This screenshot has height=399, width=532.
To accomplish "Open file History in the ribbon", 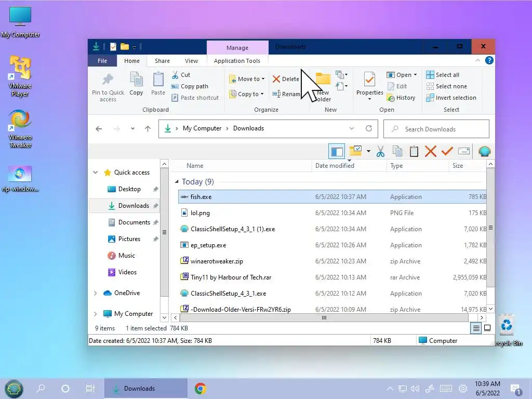I will coord(401,98).
